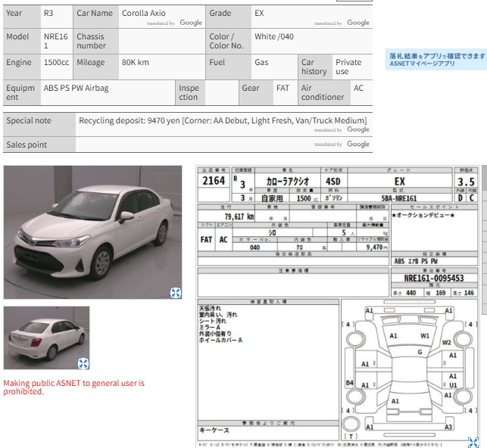Image resolution: width=487 pixels, height=448 pixels.
Task: Select the 'NRE161' model value
Action: click(55, 41)
